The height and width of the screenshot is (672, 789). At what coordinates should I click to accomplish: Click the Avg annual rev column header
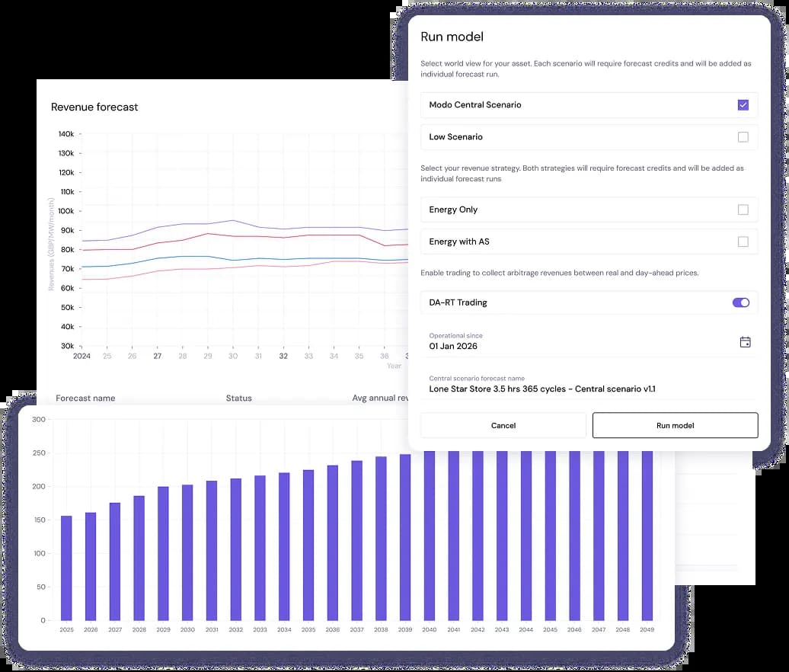pyautogui.click(x=381, y=398)
